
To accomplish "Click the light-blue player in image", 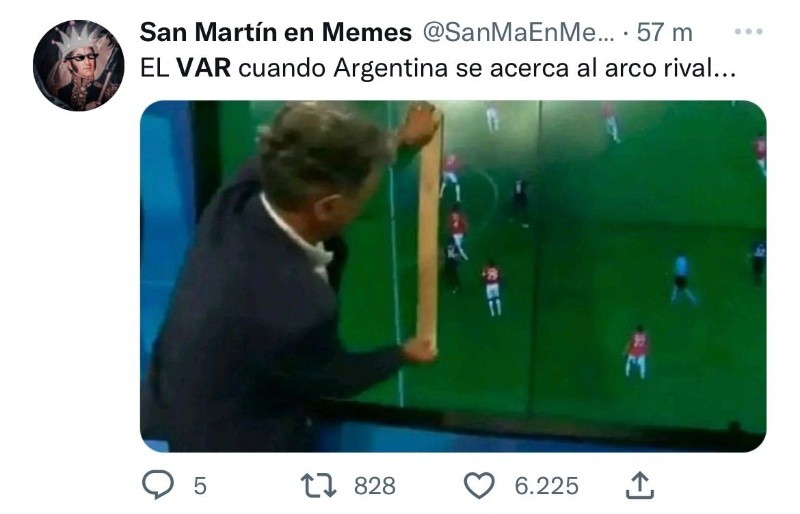I will [x=682, y=280].
